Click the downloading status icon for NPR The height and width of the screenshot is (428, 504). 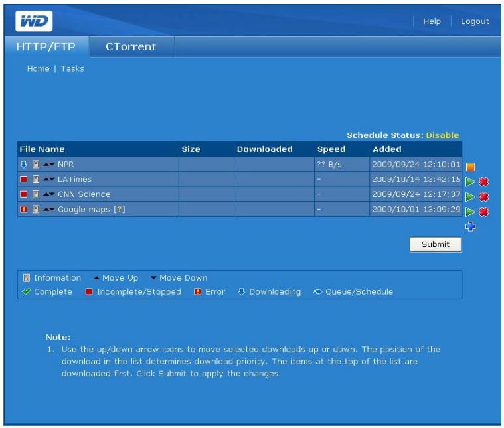tap(24, 165)
